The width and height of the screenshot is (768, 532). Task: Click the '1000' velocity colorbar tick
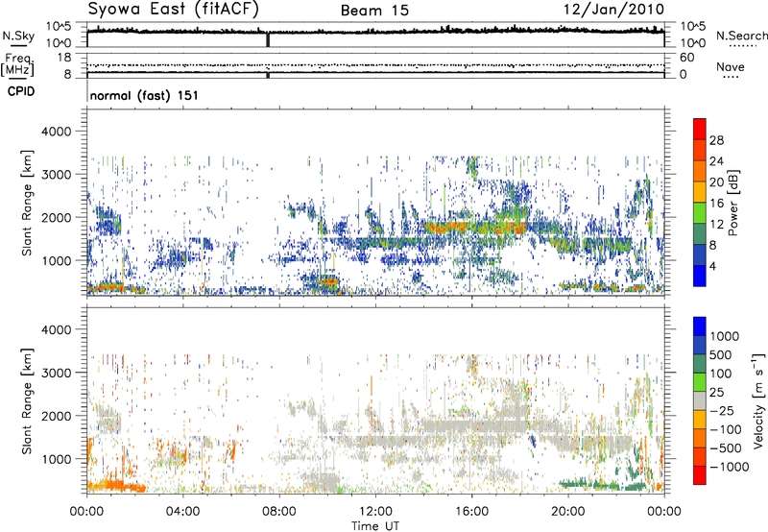725,336
